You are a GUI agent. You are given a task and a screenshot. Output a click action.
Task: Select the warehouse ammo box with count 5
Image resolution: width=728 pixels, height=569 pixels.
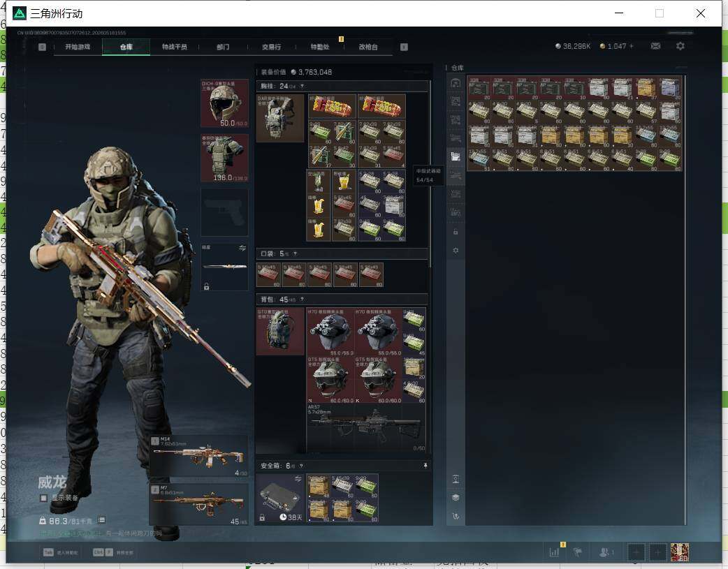pos(527,112)
